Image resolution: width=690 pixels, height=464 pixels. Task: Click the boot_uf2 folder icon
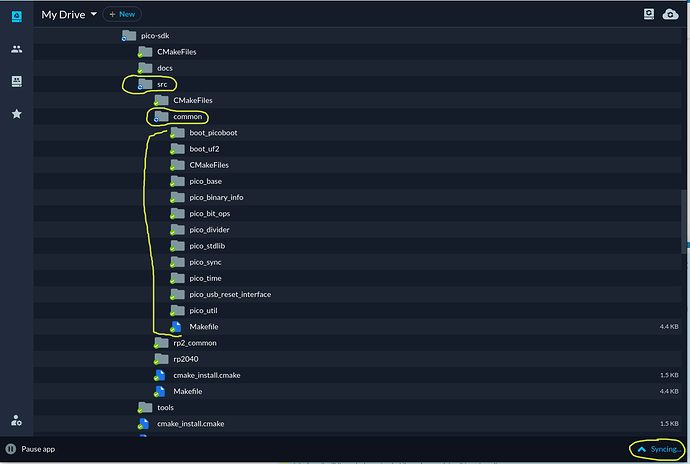tap(177, 149)
